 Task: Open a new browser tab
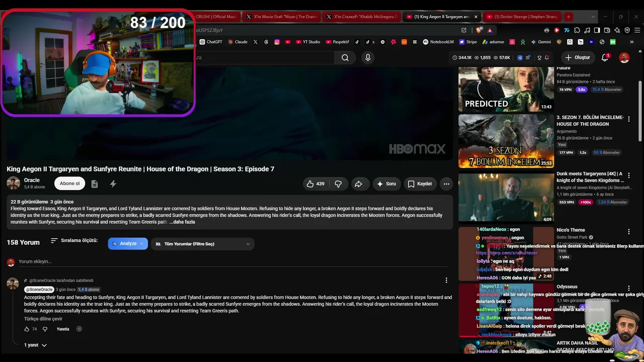tap(569, 17)
